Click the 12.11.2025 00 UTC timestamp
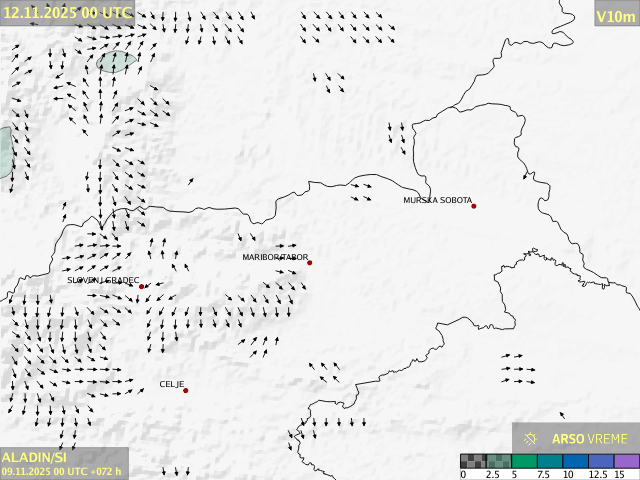Viewport: 640px width, 480px height. [67, 12]
